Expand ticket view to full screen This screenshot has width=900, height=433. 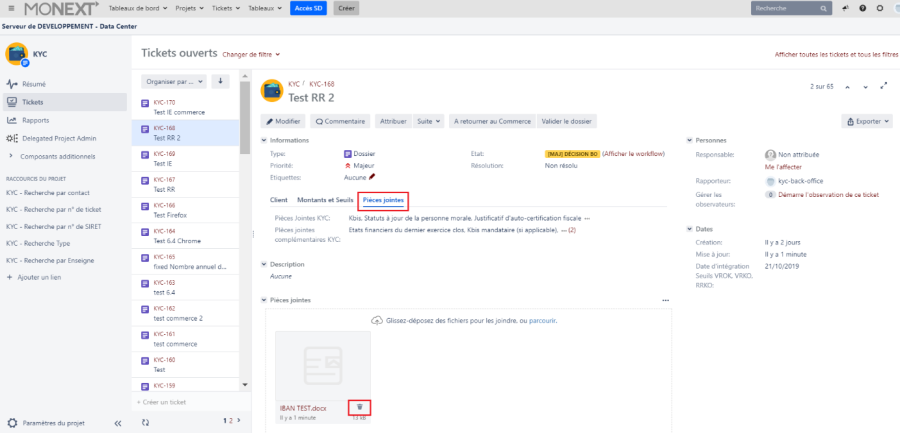(883, 87)
